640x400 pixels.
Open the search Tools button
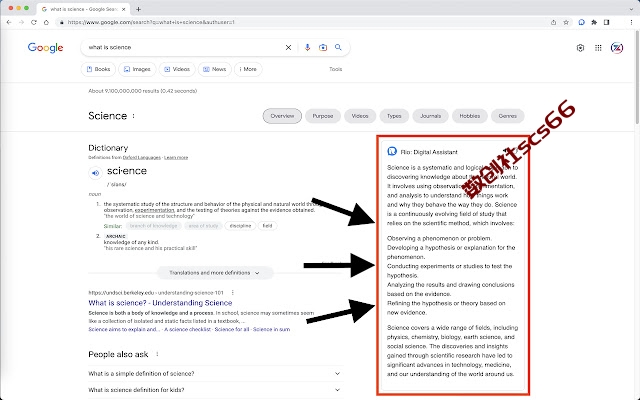[x=336, y=69]
